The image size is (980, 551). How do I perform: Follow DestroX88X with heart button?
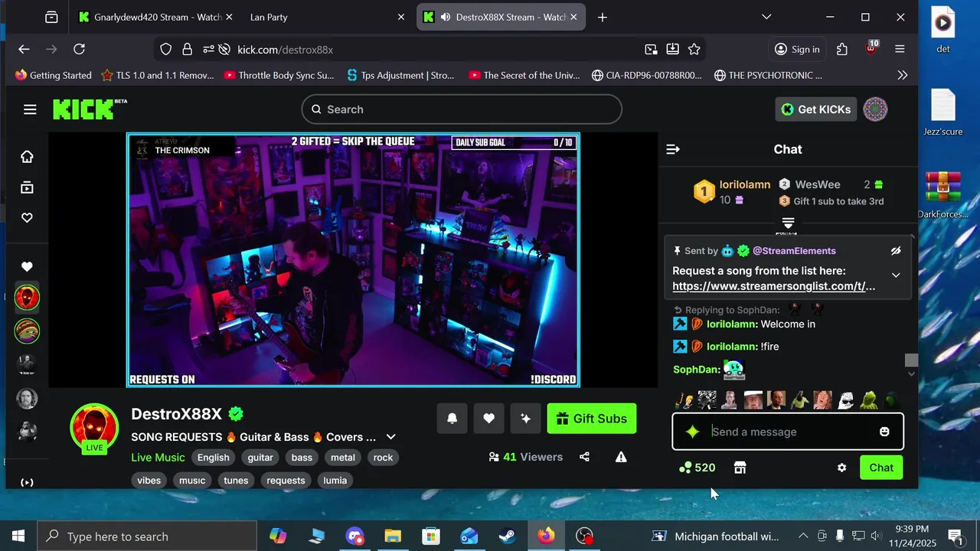489,419
